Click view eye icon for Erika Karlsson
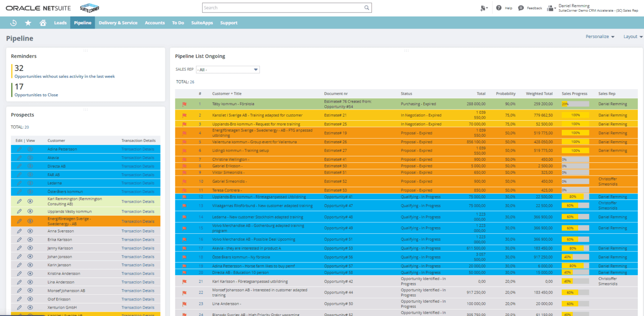This screenshot has width=644, height=316. (x=30, y=240)
